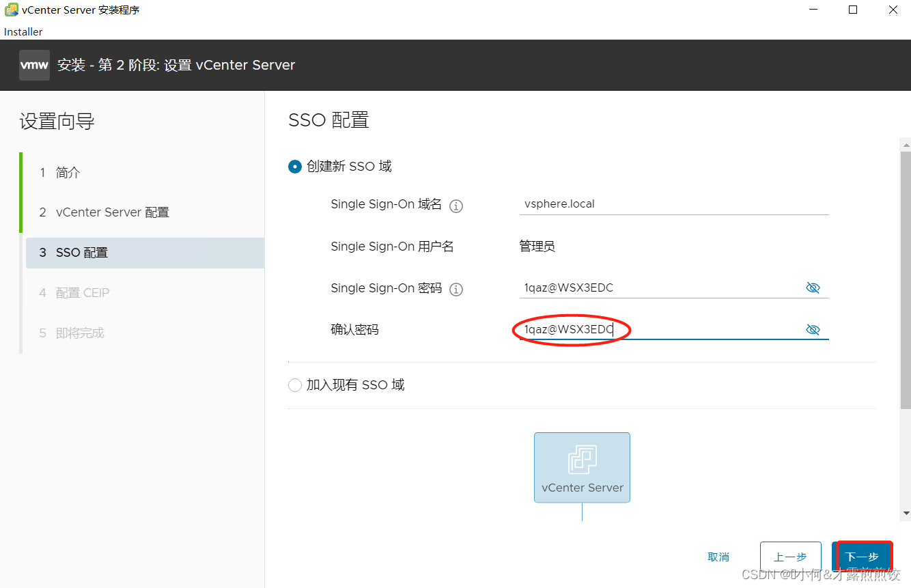Close the vCenter Server installer window
Viewport: 911px width, 588px height.
[x=893, y=10]
